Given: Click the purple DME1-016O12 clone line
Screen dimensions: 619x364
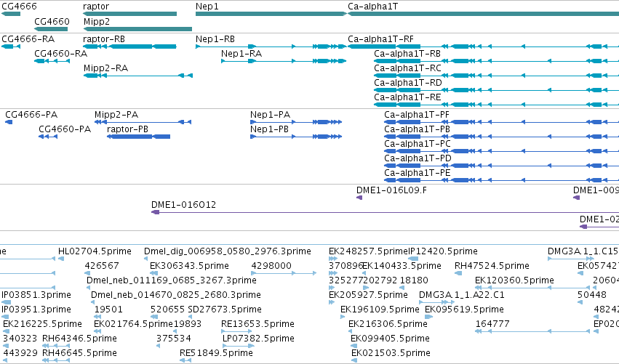Looking at the screenshot, I should (x=385, y=213).
